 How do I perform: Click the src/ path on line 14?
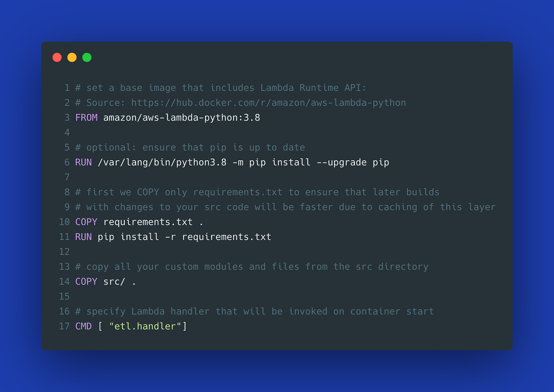point(114,281)
